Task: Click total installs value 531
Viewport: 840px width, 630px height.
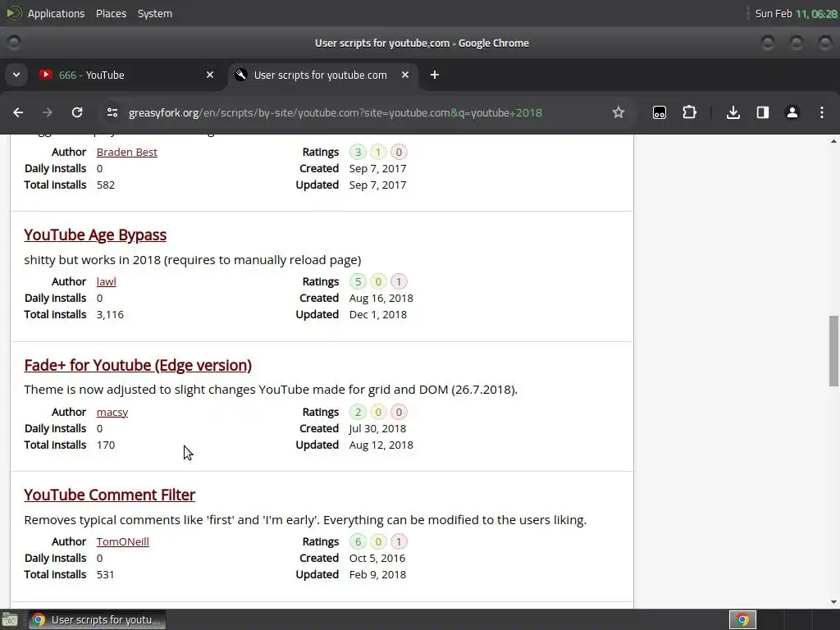Action: tap(106, 574)
